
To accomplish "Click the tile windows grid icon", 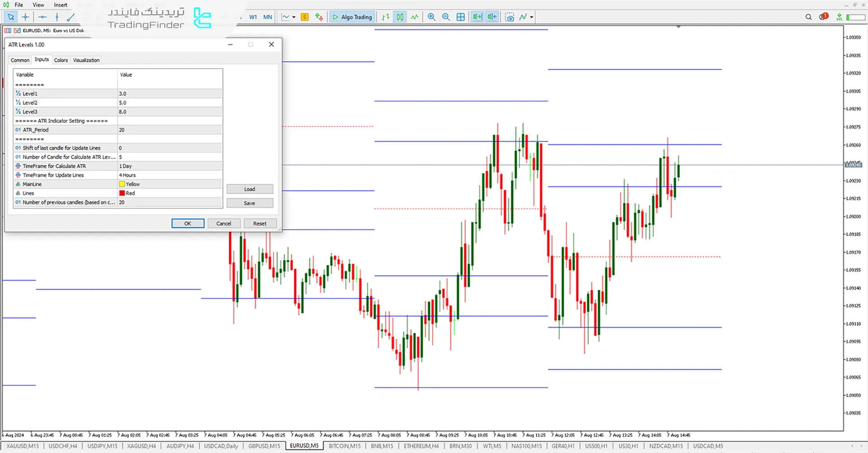I will coord(460,17).
